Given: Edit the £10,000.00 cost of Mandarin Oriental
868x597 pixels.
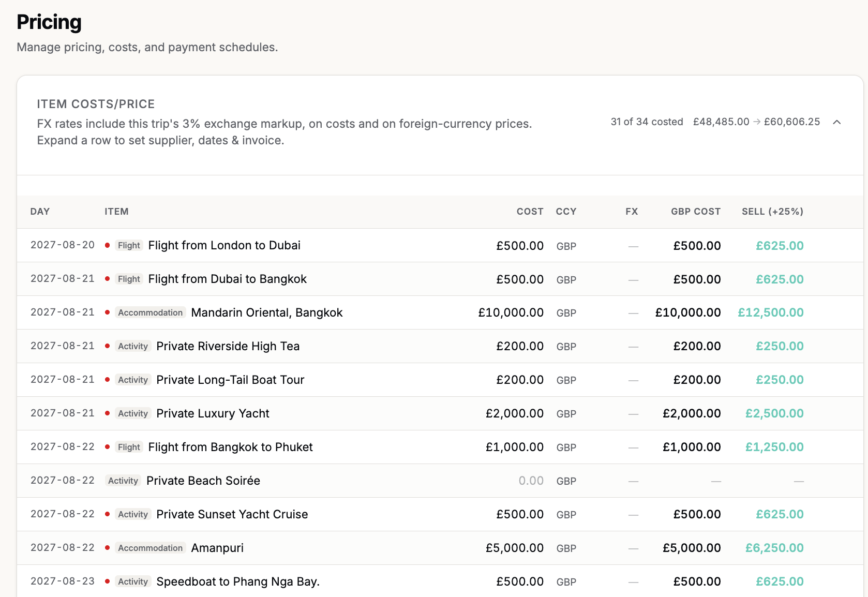Looking at the screenshot, I should coord(511,312).
